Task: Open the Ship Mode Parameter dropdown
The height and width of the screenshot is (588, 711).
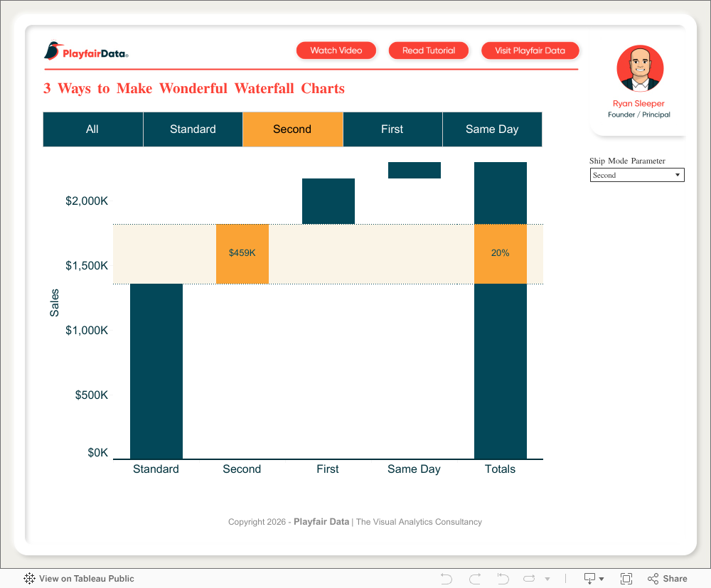Action: coord(636,175)
